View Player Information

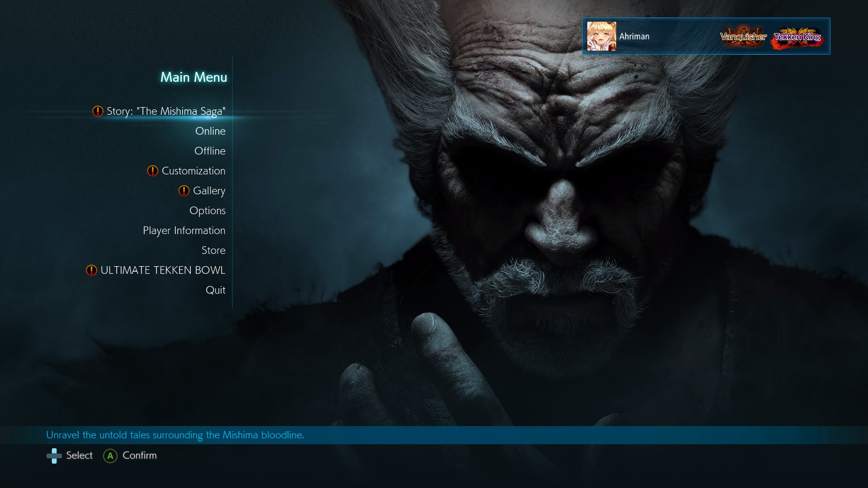click(184, 230)
